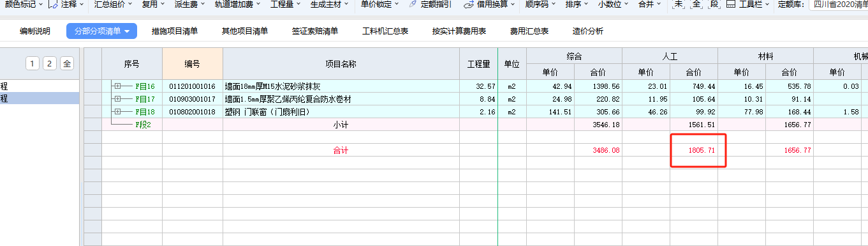Image resolution: width=868 pixels, height=246 pixels.
Task: Expand the tree node of row F目16
Action: pyautogui.click(x=117, y=86)
